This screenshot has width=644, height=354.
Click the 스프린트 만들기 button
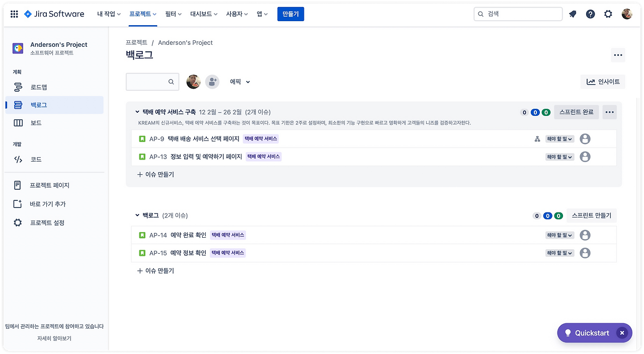coord(592,215)
